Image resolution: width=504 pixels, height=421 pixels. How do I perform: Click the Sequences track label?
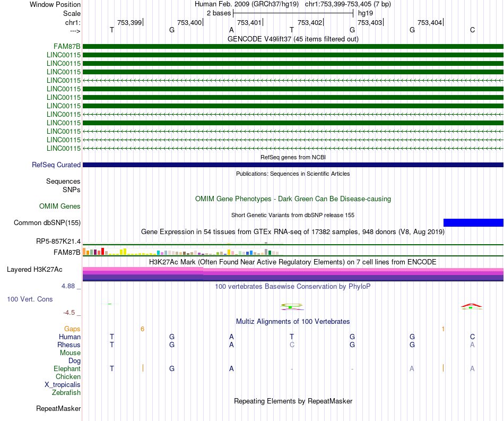[x=63, y=182]
